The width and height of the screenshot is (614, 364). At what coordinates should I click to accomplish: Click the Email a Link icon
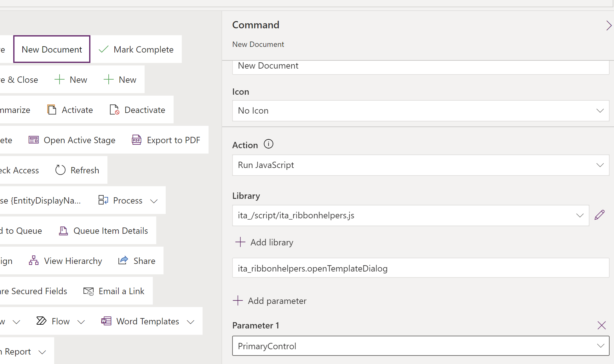point(88,291)
